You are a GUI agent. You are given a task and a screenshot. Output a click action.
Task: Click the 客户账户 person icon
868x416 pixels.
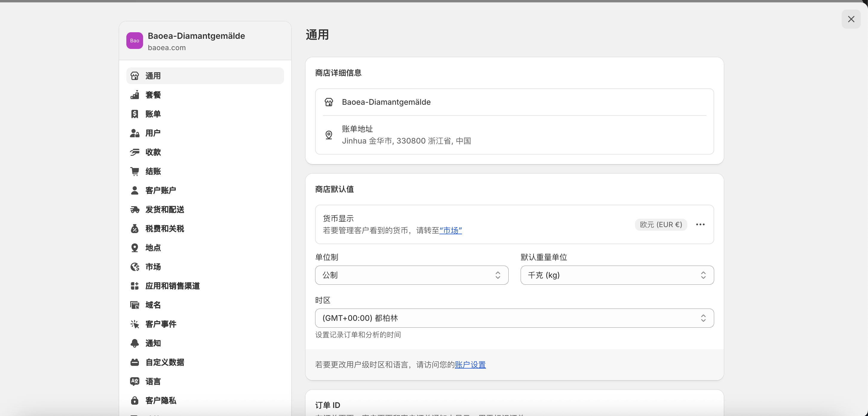(x=134, y=190)
